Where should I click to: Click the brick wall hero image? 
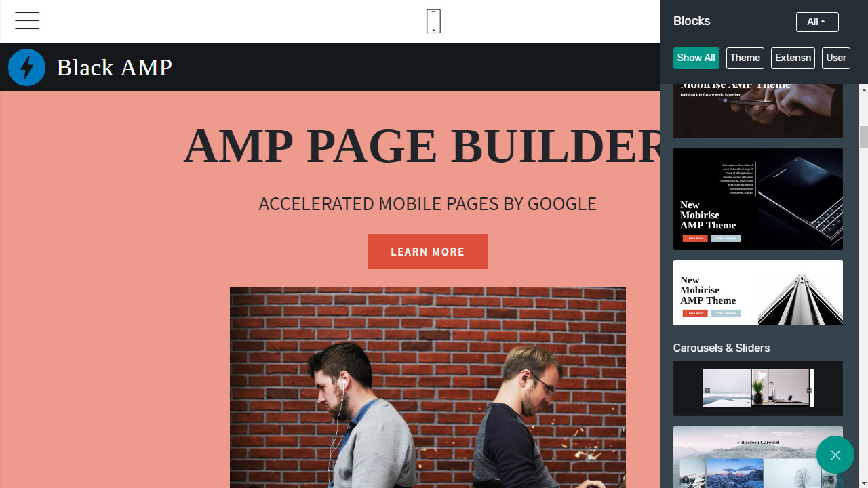click(x=428, y=388)
